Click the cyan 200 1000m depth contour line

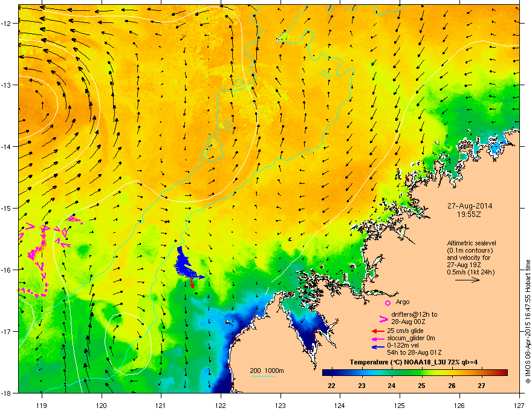pyautogui.click(x=262, y=377)
